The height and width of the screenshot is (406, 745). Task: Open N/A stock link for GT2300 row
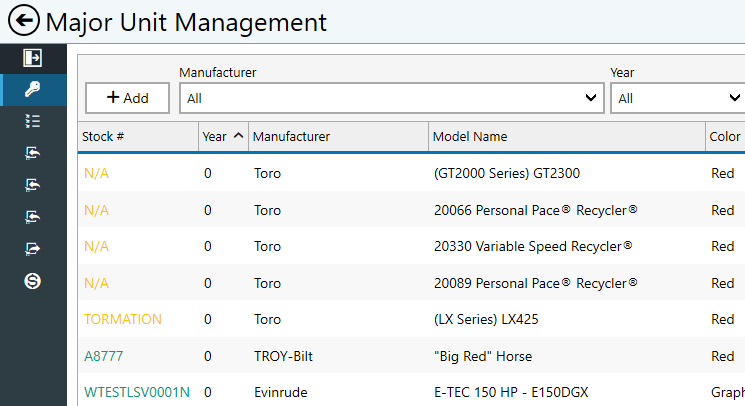point(96,173)
